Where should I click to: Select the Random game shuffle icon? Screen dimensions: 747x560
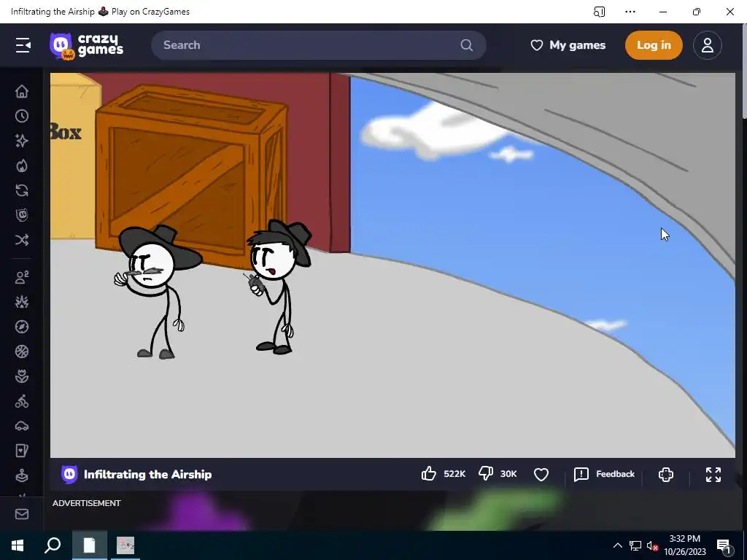click(x=22, y=239)
